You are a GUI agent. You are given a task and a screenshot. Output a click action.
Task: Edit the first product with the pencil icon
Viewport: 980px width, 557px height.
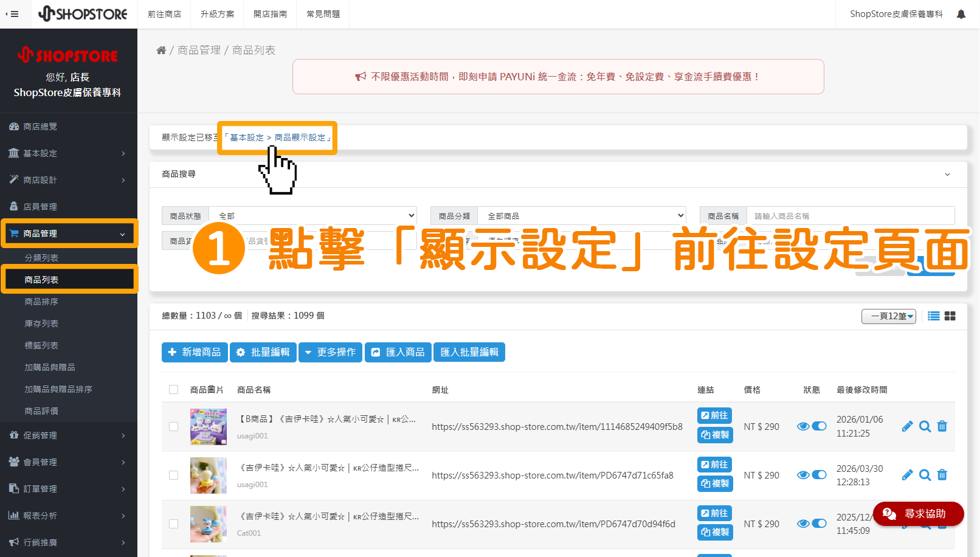coord(907,426)
